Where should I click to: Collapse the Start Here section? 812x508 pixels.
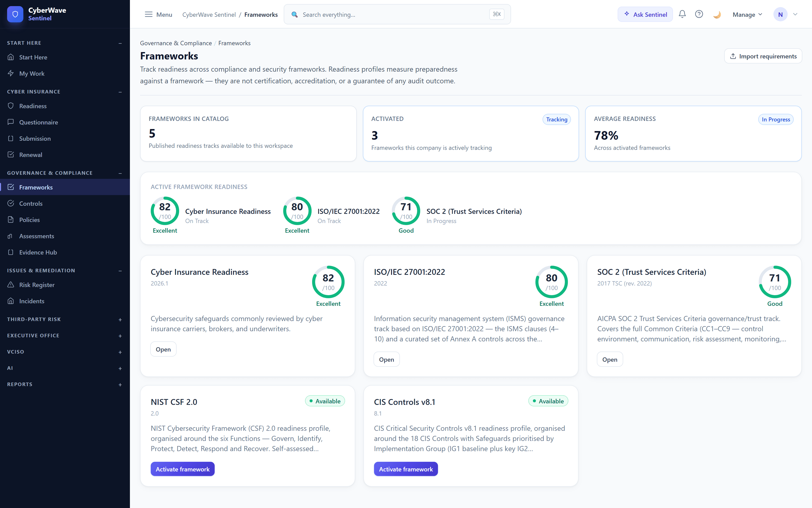click(120, 43)
